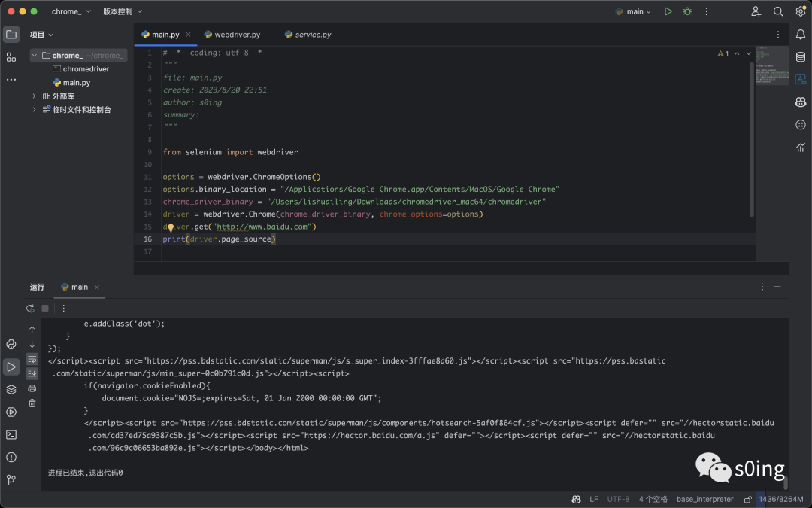Image resolution: width=812 pixels, height=508 pixels.
Task: Open IDE settings gear
Action: 801,11
